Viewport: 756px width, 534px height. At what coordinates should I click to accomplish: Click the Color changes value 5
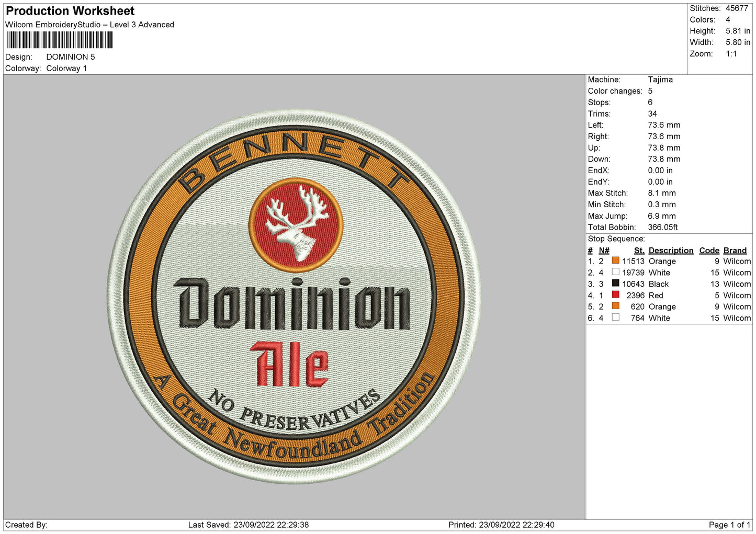click(650, 91)
